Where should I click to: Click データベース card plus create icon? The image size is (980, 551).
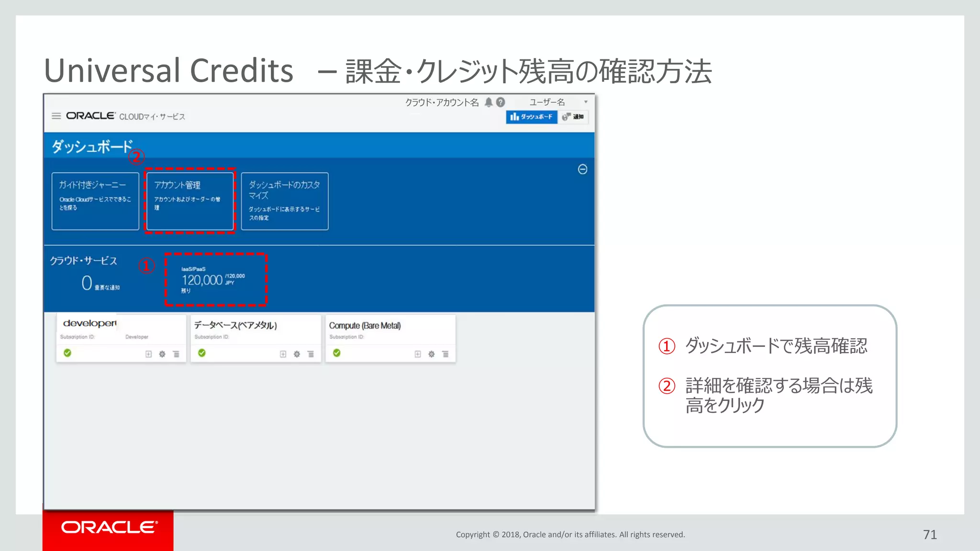(283, 354)
